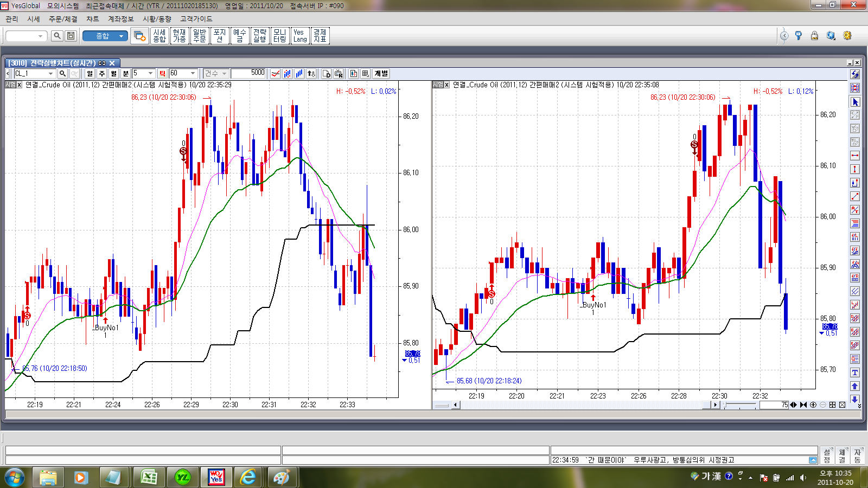Image resolution: width=868 pixels, height=488 pixels.
Task: Click the chart zoom slider track
Action: (x=741, y=405)
